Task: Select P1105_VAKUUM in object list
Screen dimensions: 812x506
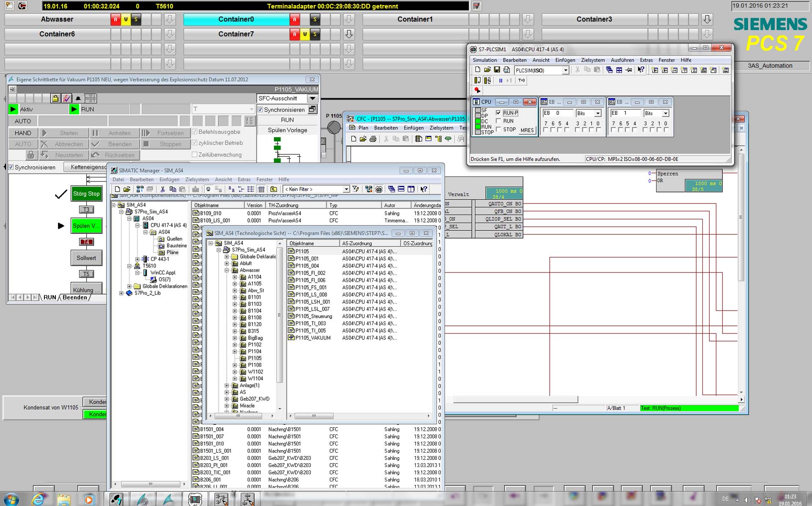Action: [313, 338]
